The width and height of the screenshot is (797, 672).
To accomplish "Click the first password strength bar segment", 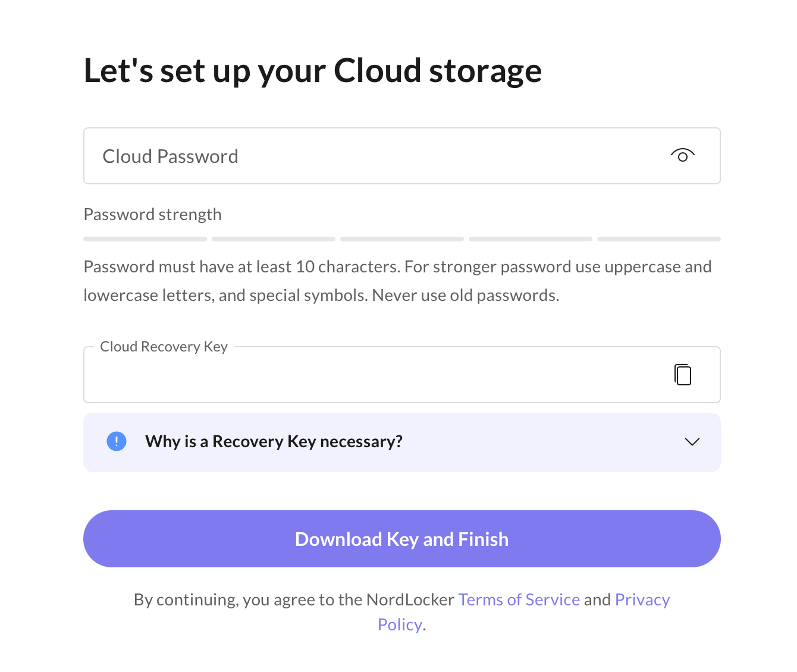I will pyautogui.click(x=145, y=239).
